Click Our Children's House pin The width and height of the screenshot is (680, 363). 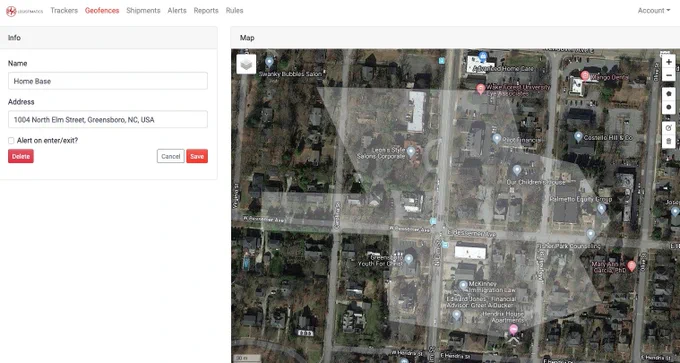click(517, 170)
